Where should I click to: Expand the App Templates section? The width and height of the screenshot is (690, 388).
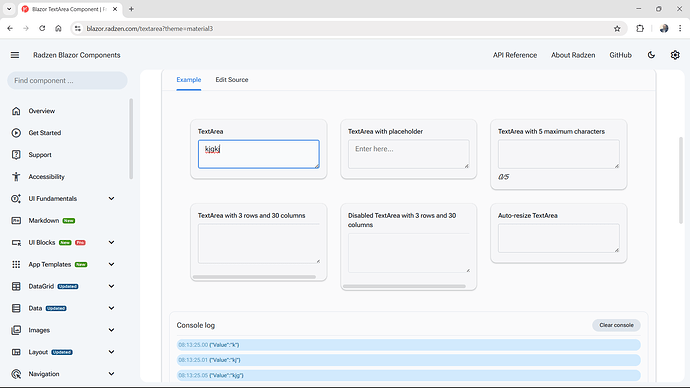pyautogui.click(x=111, y=264)
